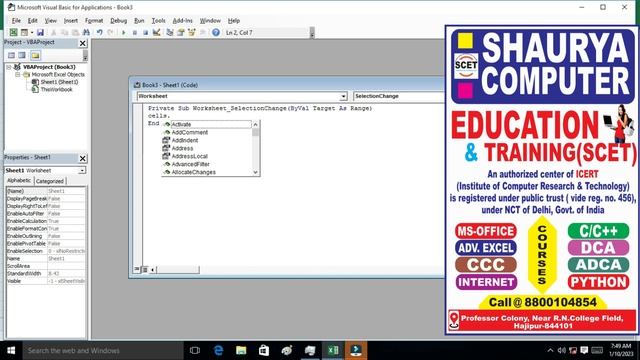Click the Windows Start button
Screen dimensions: 640x360
point(11,350)
